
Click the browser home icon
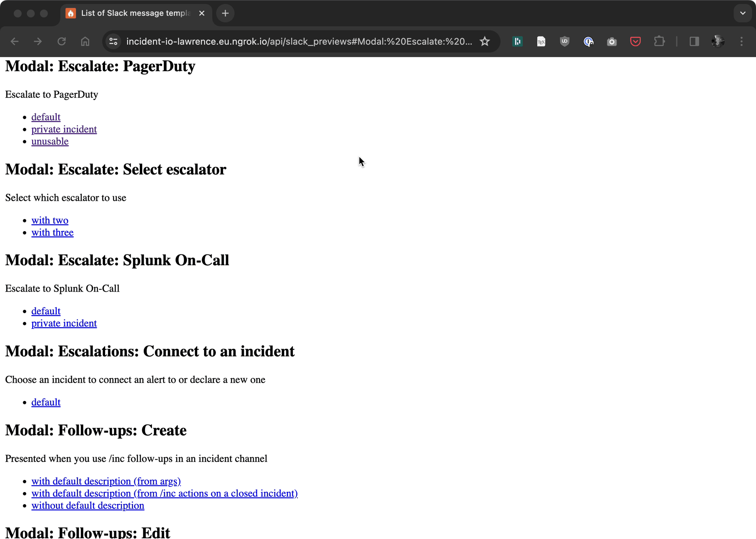(x=85, y=42)
